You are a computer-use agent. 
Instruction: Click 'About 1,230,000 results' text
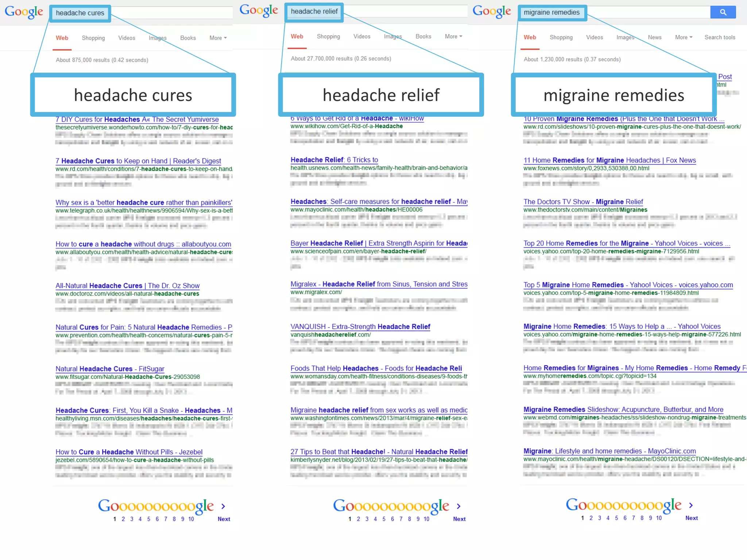pos(572,59)
